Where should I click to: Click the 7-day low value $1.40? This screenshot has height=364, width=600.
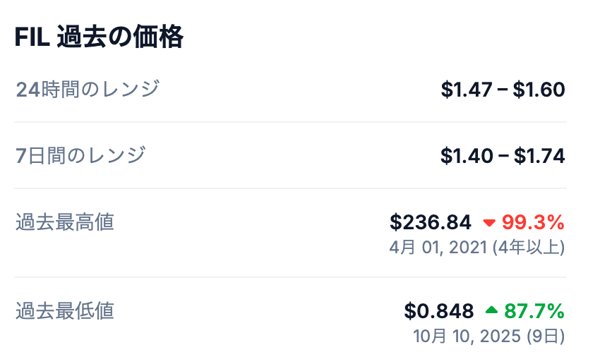tap(466, 156)
